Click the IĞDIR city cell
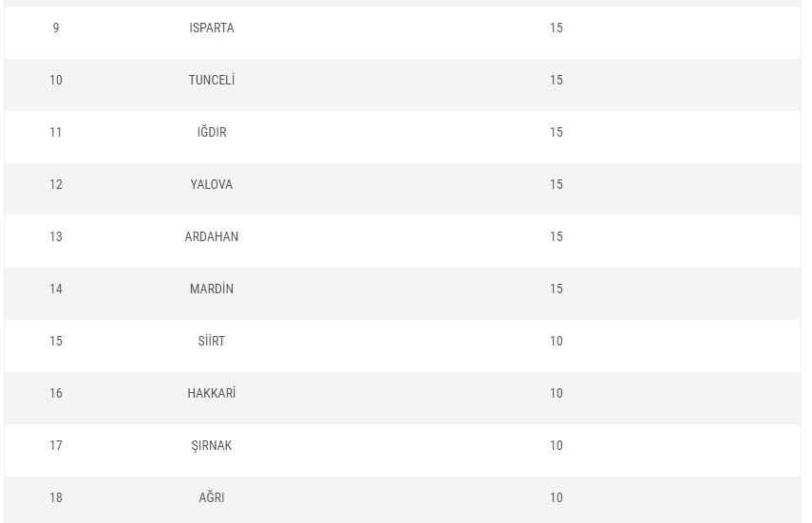This screenshot has width=812, height=523. 211,133
